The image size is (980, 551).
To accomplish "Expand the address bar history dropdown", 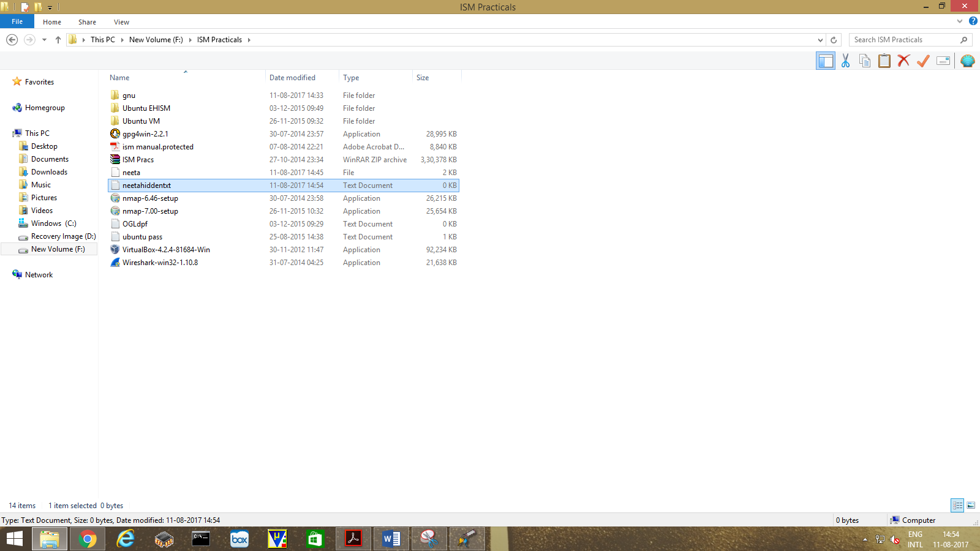I will [820, 40].
